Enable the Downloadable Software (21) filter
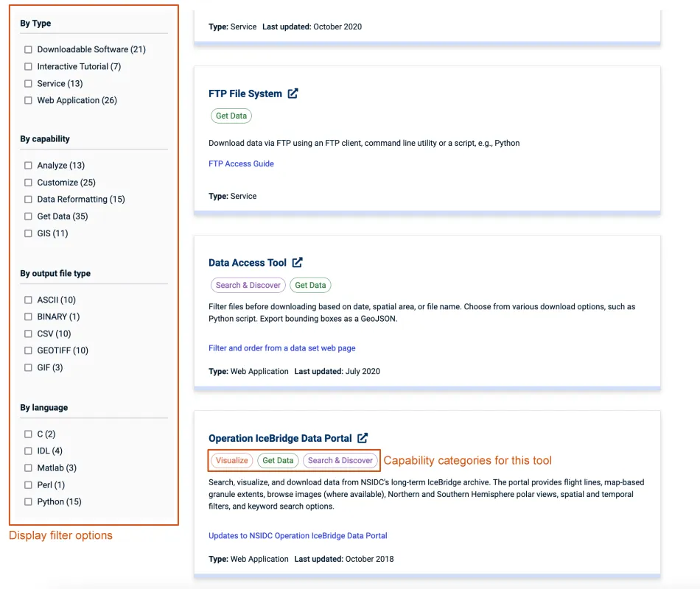700x589 pixels. tap(27, 49)
